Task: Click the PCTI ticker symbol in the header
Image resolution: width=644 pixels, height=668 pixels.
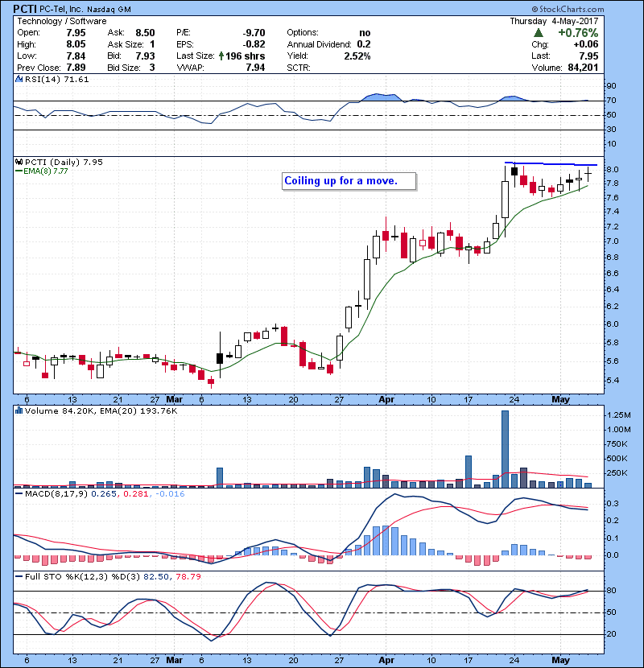Action: [x=25, y=9]
